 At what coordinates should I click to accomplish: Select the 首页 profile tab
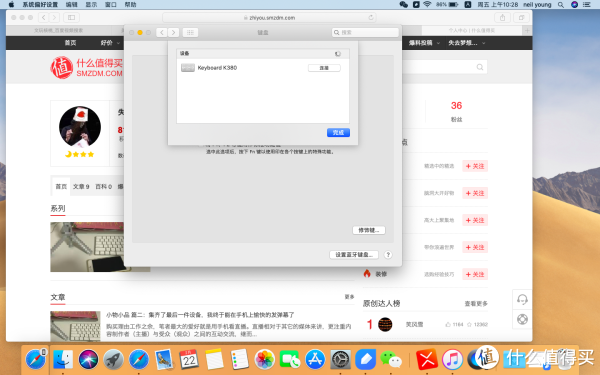click(61, 186)
